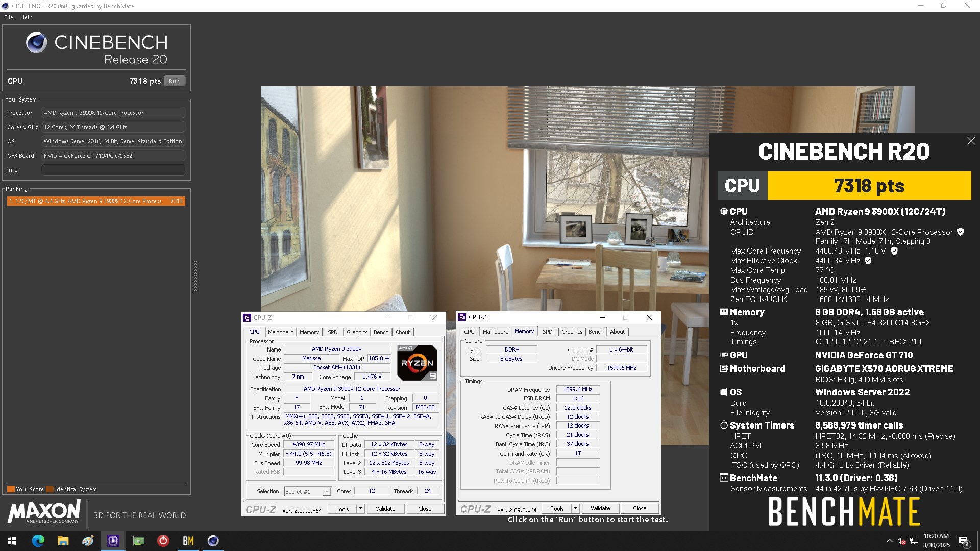Click the network tray icon
980x551 pixels.
(x=914, y=541)
